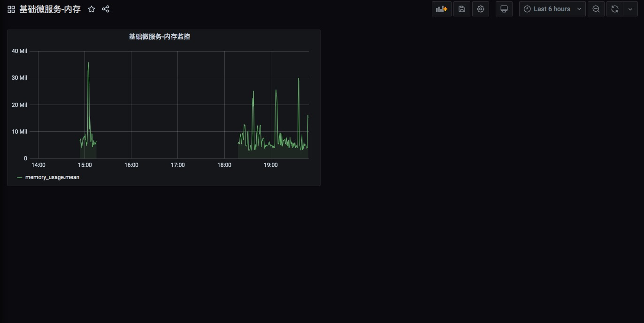Refresh the dashboard

(614, 9)
